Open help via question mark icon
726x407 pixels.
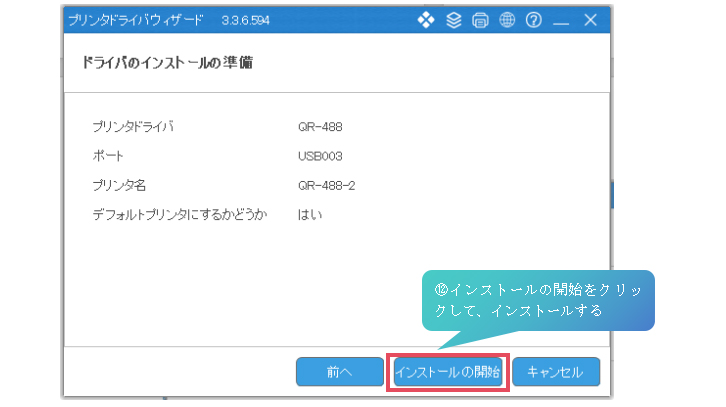tap(534, 20)
